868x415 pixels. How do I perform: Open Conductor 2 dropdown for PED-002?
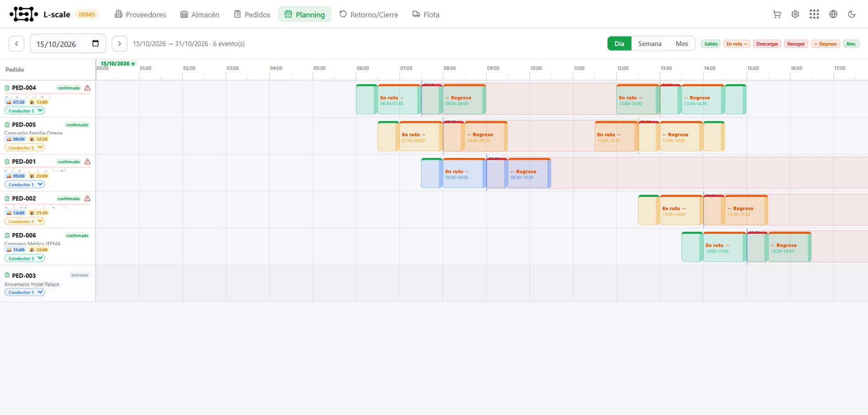[x=25, y=221]
